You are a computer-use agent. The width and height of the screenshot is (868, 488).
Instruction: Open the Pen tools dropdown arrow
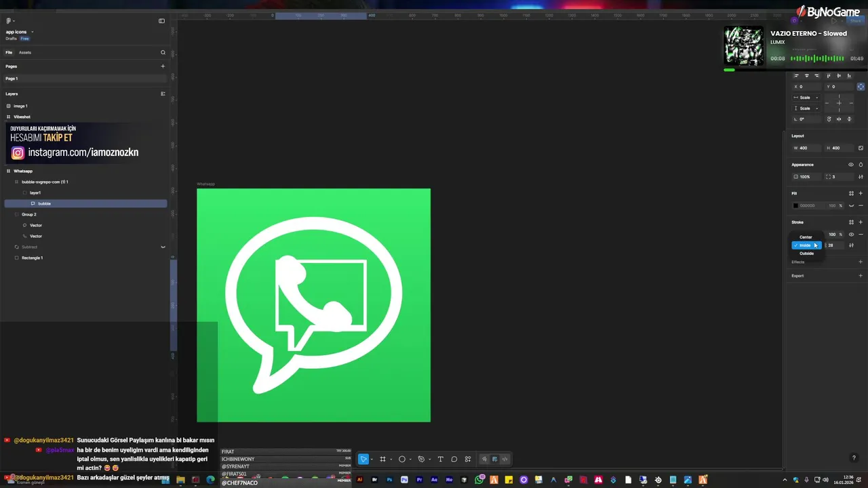[x=429, y=460]
